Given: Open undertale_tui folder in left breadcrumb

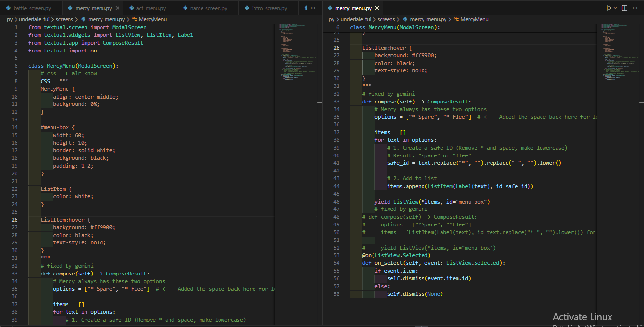Looking at the screenshot, I should [34, 19].
